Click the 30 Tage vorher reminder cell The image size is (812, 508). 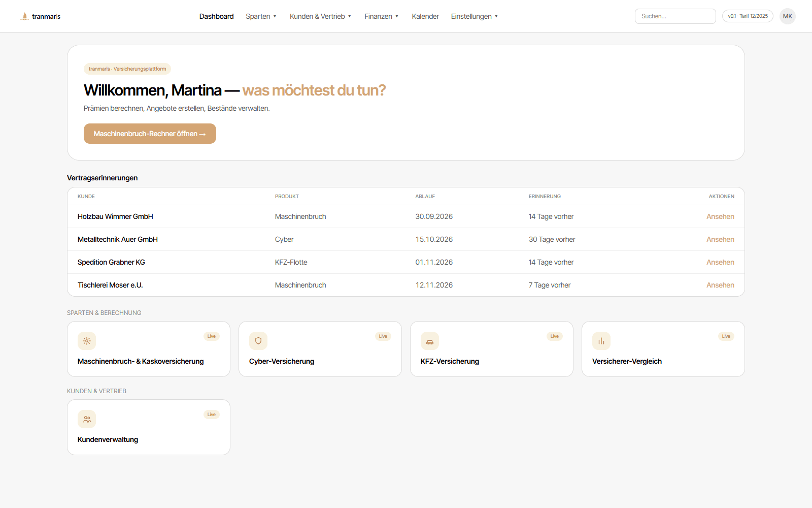552,239
